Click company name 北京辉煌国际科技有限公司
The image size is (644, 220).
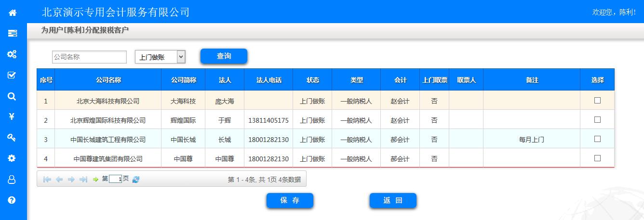coord(108,120)
